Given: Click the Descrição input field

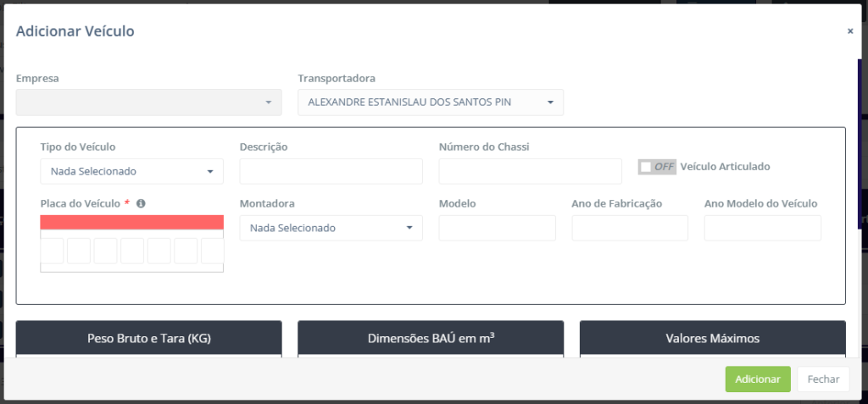Looking at the screenshot, I should point(331,172).
